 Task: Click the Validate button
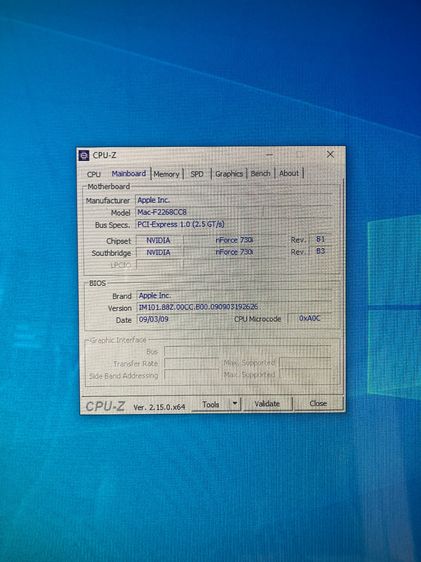click(267, 404)
